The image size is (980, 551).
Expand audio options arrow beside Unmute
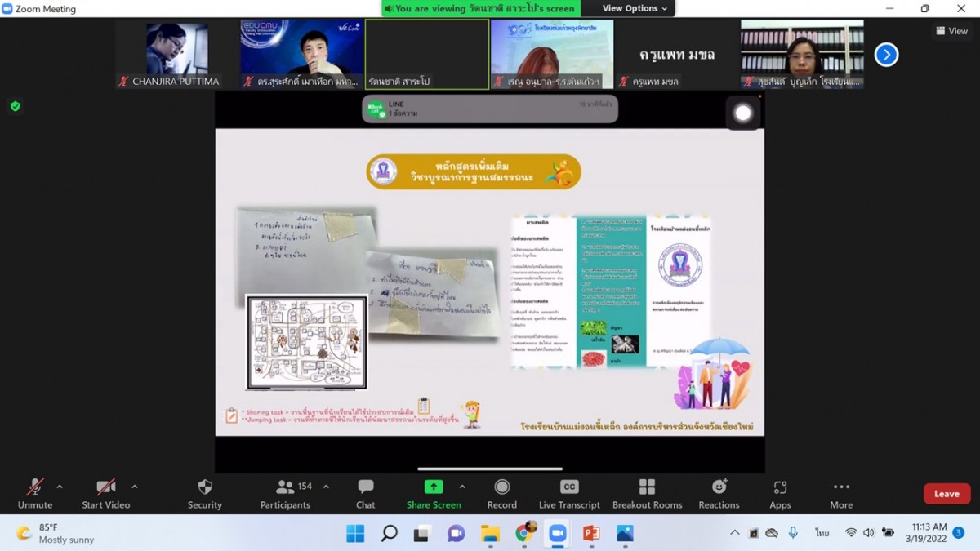60,487
